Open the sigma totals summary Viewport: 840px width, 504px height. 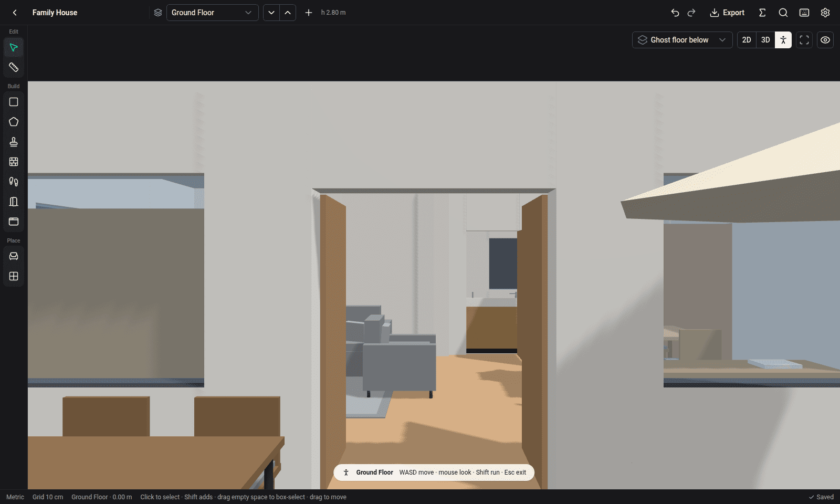[762, 13]
